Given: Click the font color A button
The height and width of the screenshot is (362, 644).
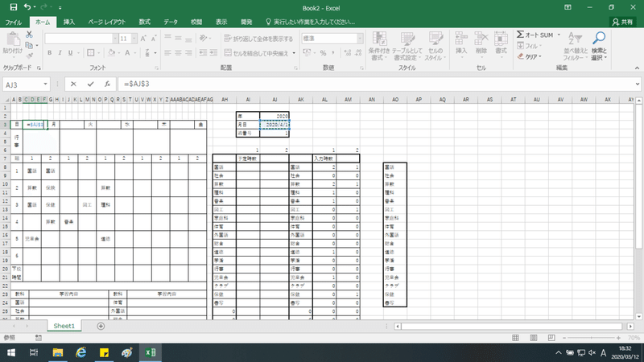Looking at the screenshot, I should click(x=127, y=53).
